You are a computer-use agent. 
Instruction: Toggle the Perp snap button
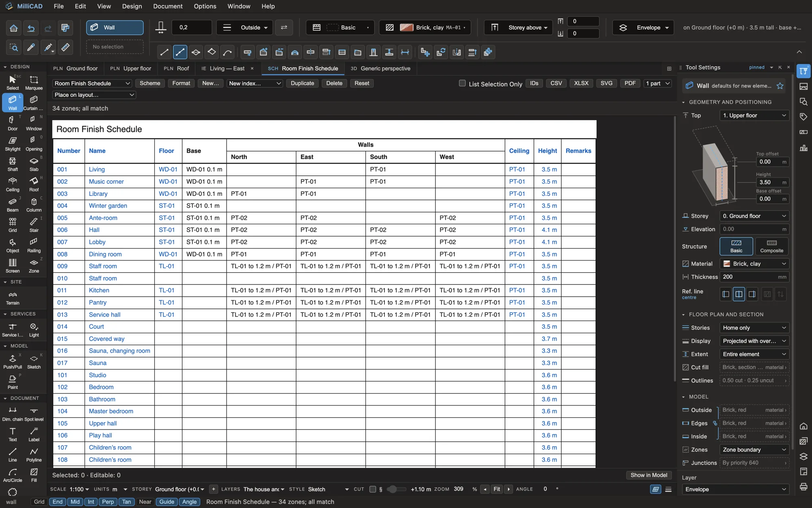[x=108, y=501]
